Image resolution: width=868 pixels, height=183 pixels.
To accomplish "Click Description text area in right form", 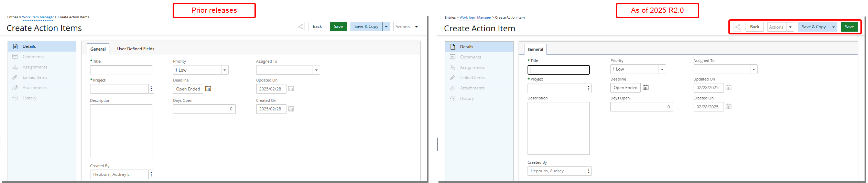I will click(x=558, y=128).
